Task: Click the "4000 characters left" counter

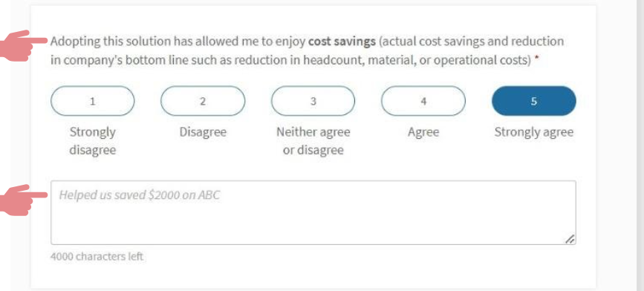Action: coord(97,257)
